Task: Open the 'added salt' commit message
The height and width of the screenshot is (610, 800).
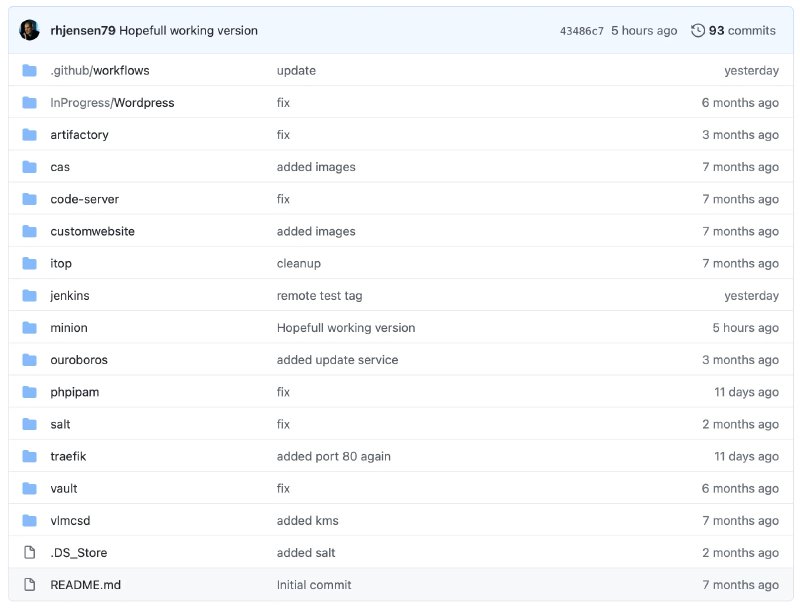Action: (x=306, y=552)
